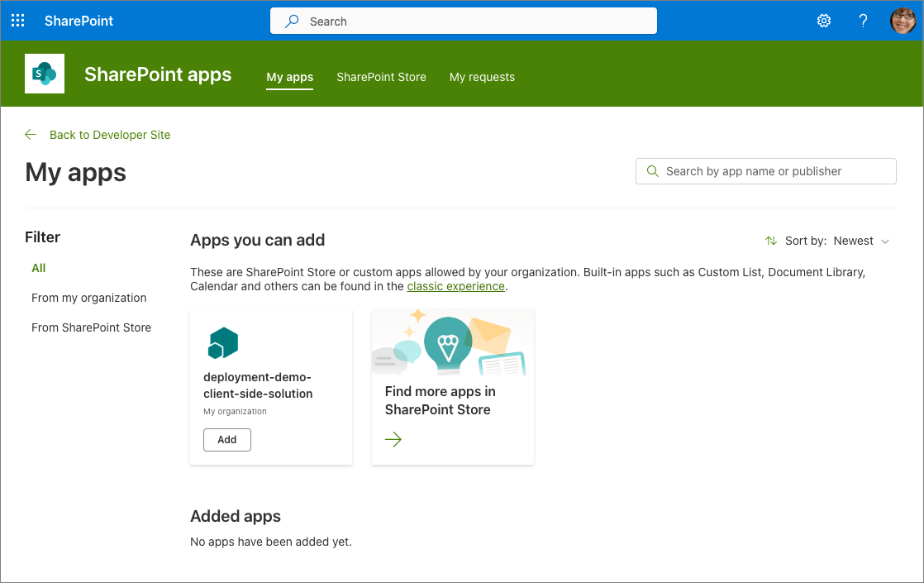Click the deployment-demo-client-side-solution app icon
Viewport: 924px width, 583px height.
coord(223,342)
